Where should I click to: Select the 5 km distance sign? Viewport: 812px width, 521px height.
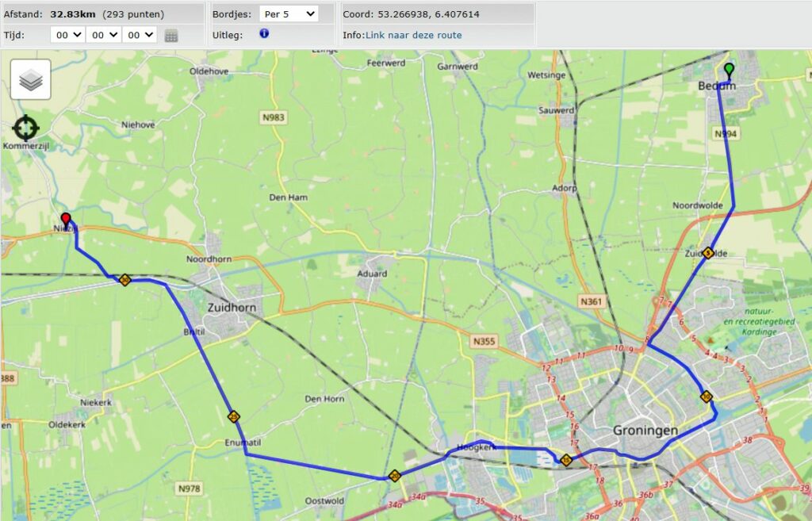[708, 253]
